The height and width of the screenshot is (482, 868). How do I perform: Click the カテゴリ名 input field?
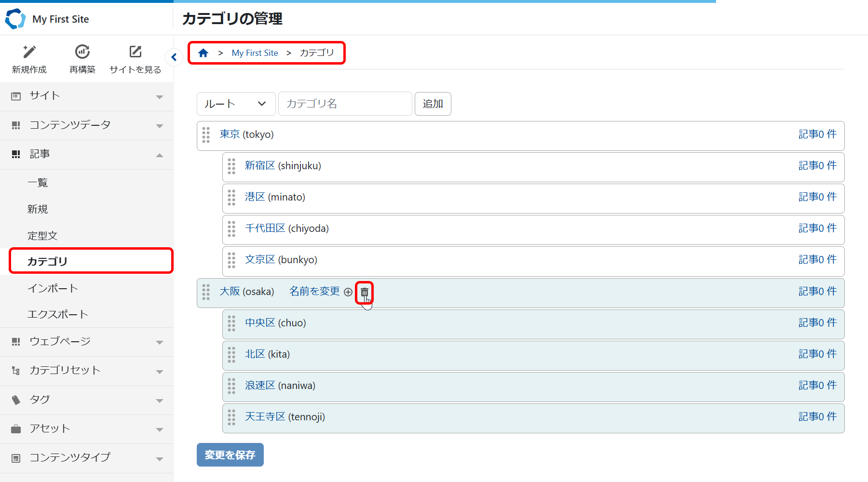[x=345, y=104]
